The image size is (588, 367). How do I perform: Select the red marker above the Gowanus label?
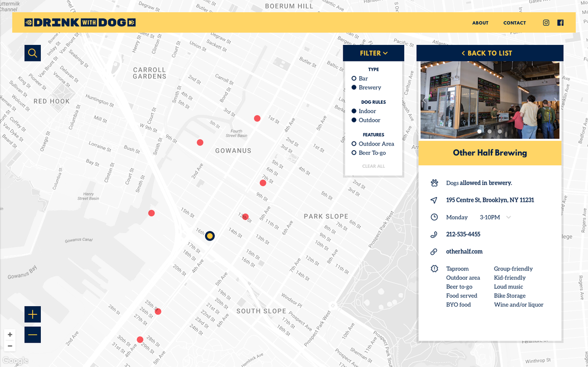tap(200, 142)
